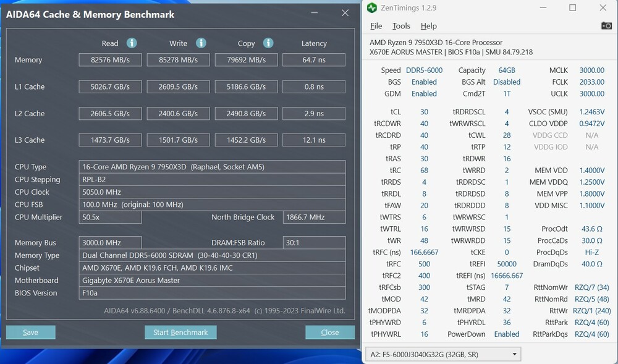Viewport: 618px width, 364px height.
Task: Click the tREFI value 50000
Action: point(507,264)
